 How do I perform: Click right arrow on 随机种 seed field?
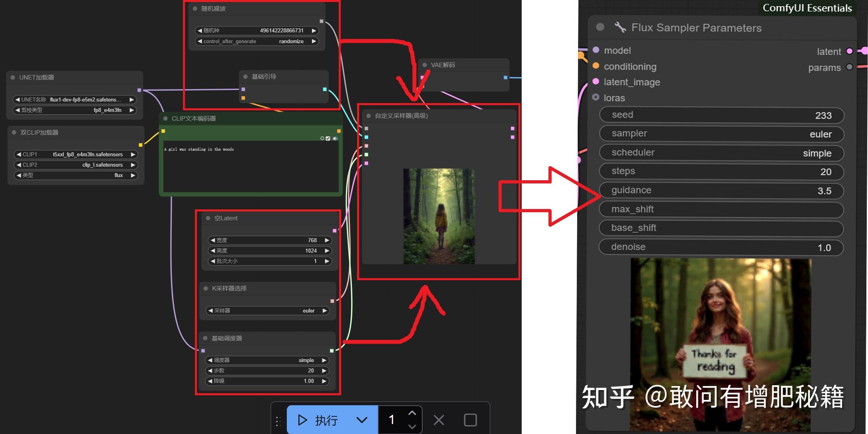tap(314, 30)
